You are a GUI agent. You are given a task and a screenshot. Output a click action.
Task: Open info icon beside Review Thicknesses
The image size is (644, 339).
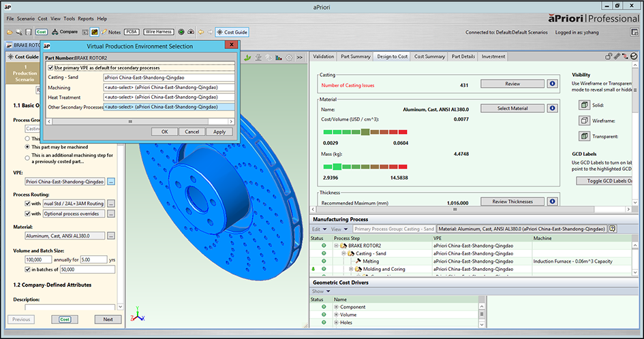pos(553,201)
